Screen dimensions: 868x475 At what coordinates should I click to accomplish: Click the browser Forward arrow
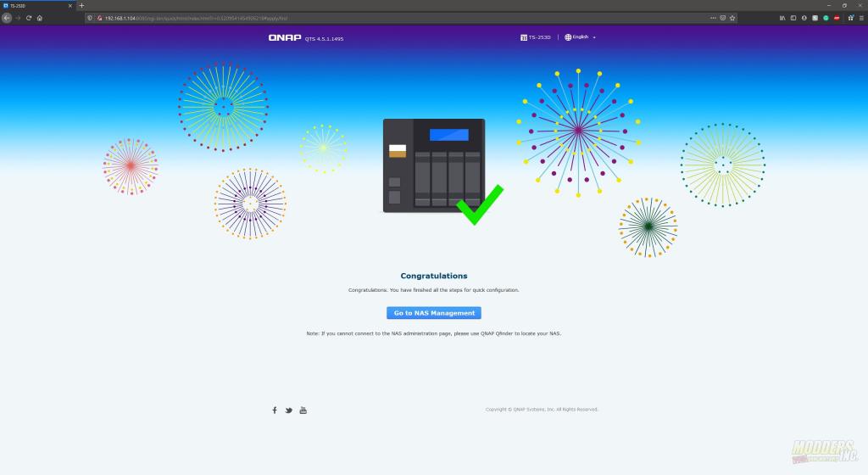pos(18,18)
